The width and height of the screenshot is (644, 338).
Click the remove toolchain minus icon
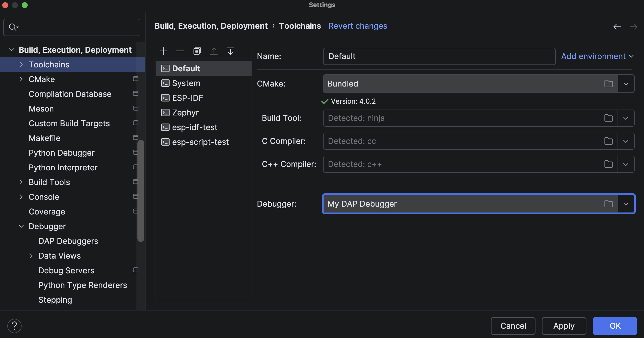point(180,51)
